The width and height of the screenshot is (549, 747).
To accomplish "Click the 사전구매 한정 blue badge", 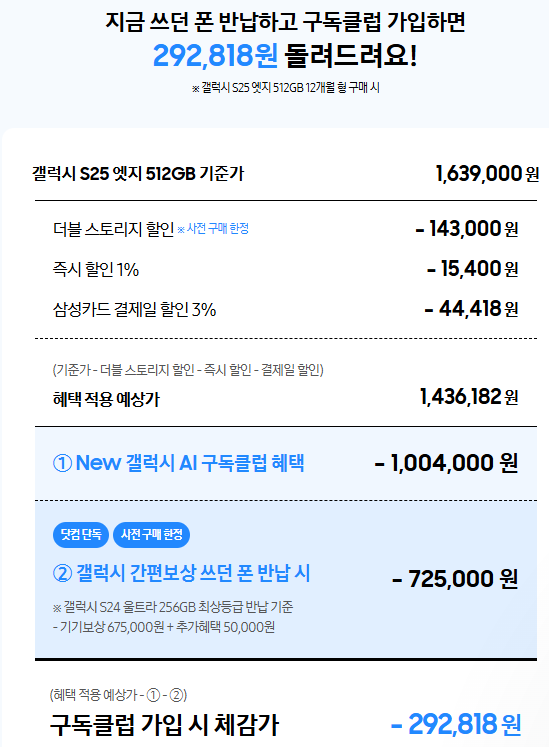I will point(152,535).
